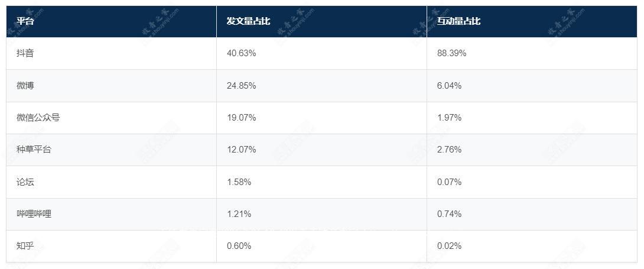Screen dimensions: 644x269
Task: Select the 抖音 platform cell
Action: coord(25,53)
